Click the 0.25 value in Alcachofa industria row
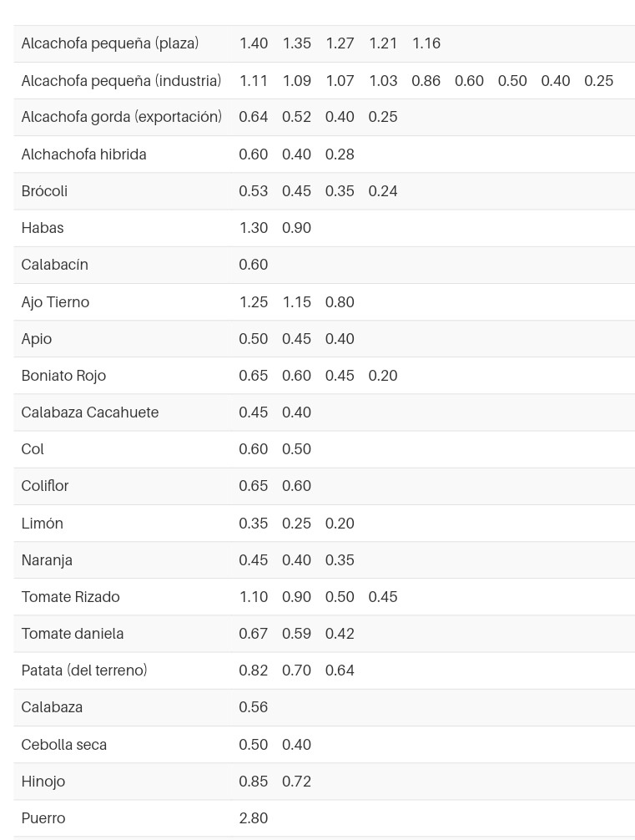 tap(598, 81)
